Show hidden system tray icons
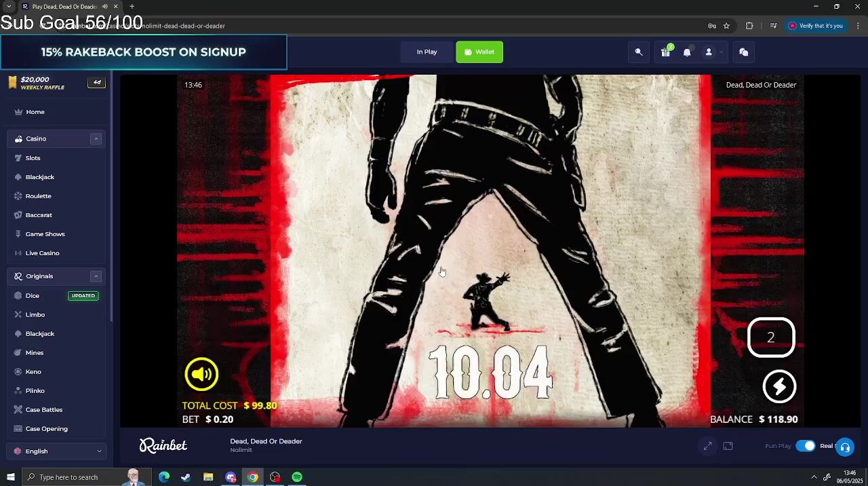Image resolution: width=868 pixels, height=486 pixels. point(814,477)
